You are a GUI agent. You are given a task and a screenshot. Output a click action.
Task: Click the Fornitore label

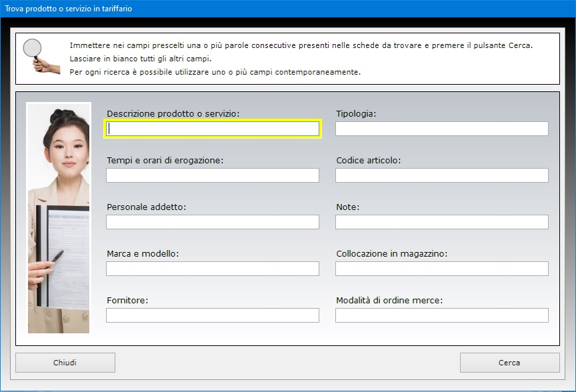(x=127, y=300)
